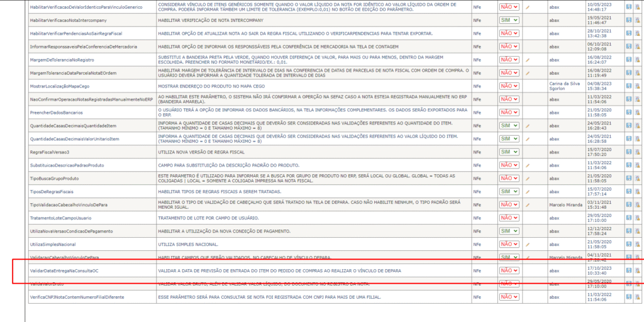Click the edit pencil for MargemDeToleranciaNoRegistro
Image resolution: width=644 pixels, height=322 pixels.
tap(528, 60)
